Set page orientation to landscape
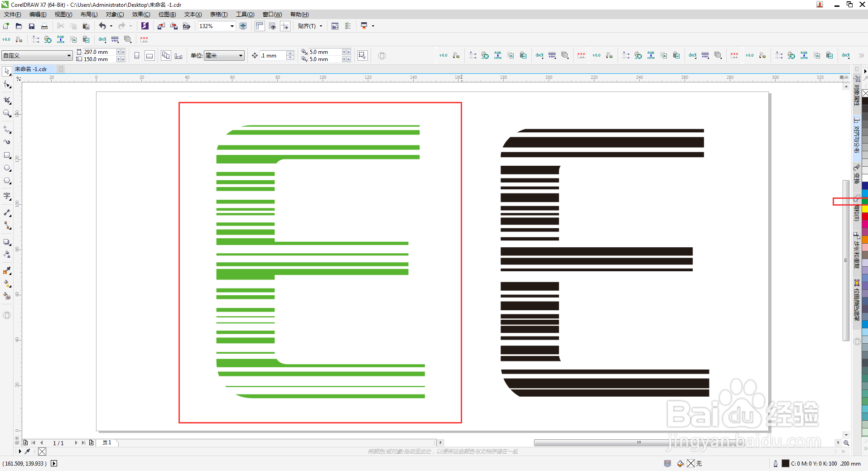The height and width of the screenshot is (471, 868). click(x=149, y=56)
